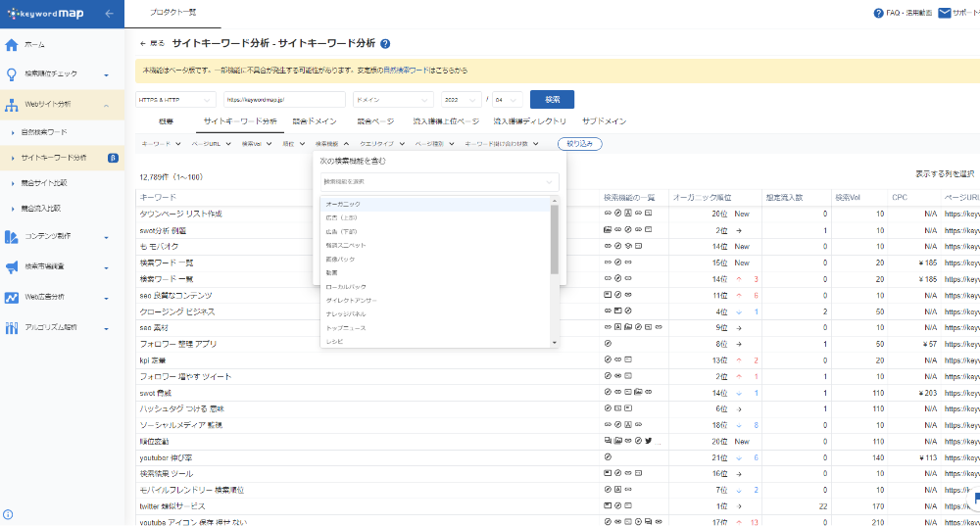Click the アルゴリズム解析 icon
This screenshot has width=980, height=526.
(x=11, y=328)
